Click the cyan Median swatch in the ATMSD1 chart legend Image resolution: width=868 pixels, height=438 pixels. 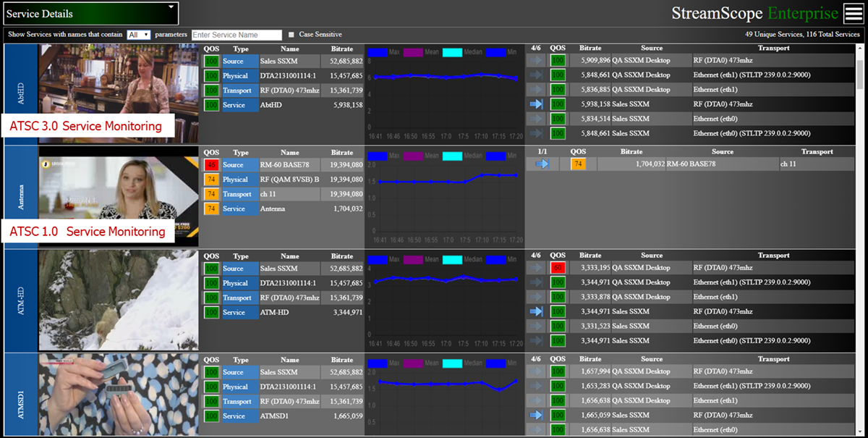coord(452,363)
